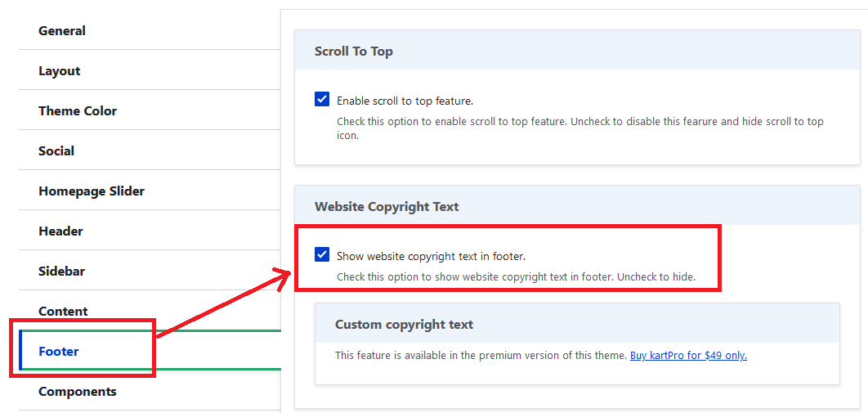Click the premium version notice text

[481, 356]
